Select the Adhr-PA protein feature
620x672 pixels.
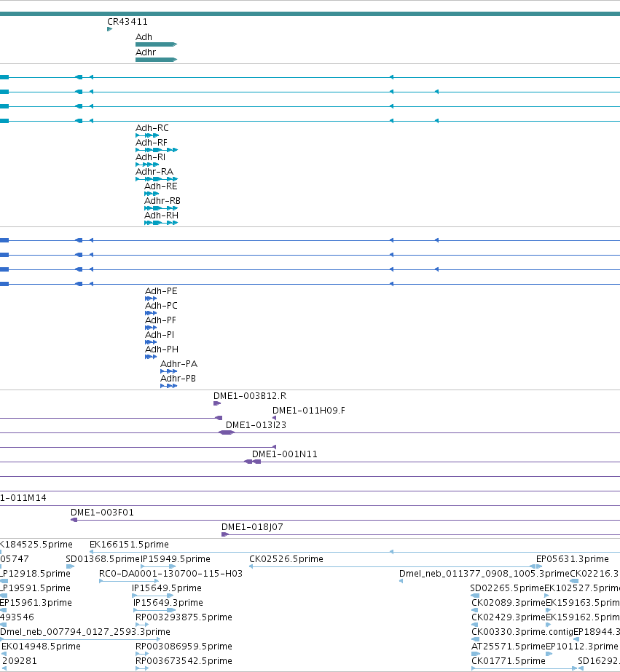(168, 371)
